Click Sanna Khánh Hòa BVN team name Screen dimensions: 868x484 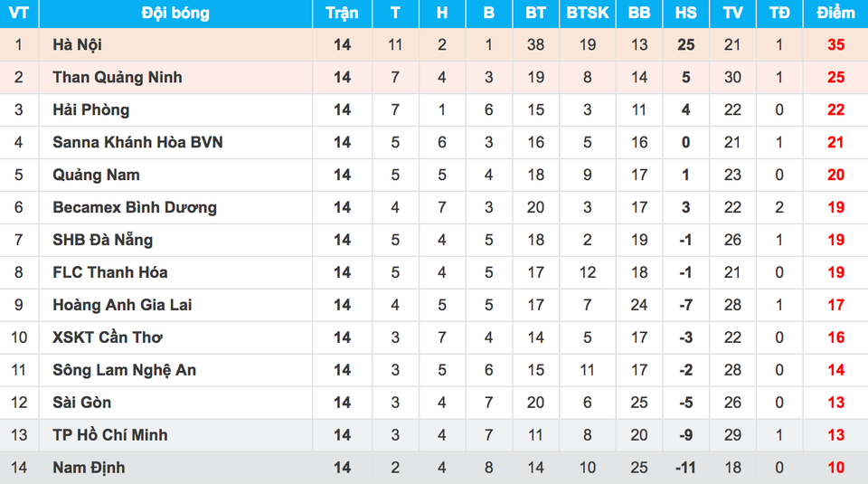(137, 142)
